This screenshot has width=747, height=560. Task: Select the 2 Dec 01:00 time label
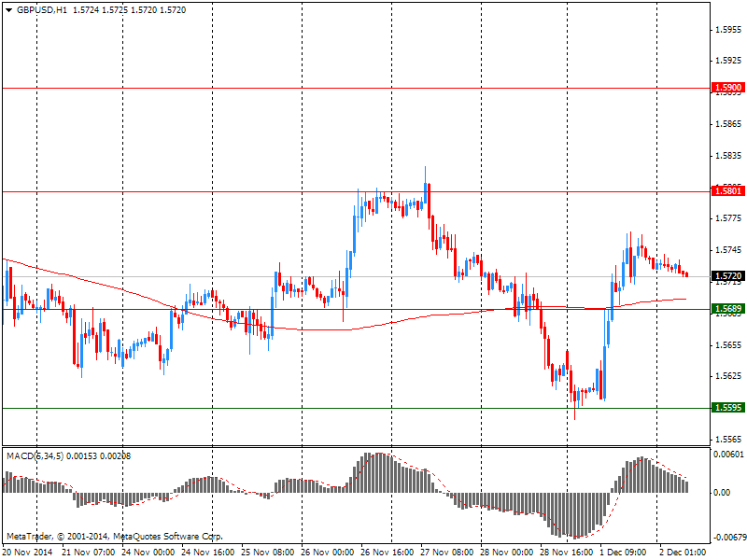click(683, 552)
